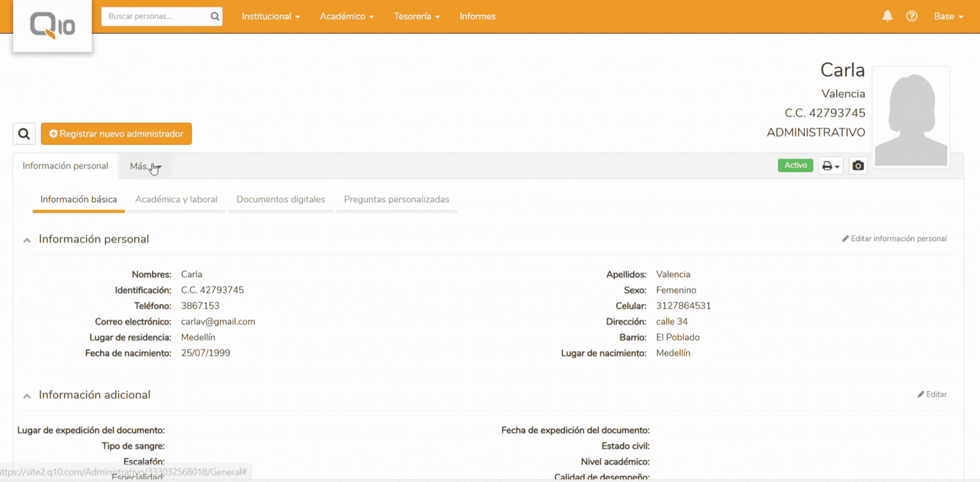
Task: Expand the Académico menu
Action: pyautogui.click(x=347, y=17)
